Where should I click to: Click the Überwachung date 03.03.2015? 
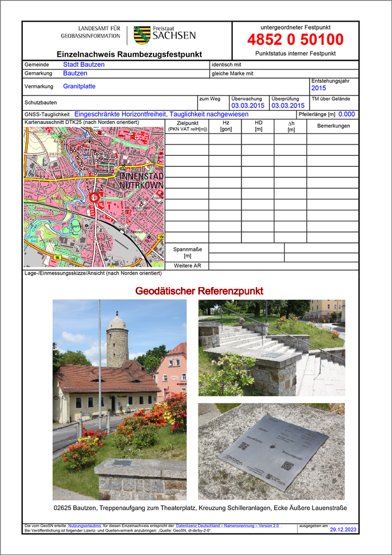tap(248, 106)
